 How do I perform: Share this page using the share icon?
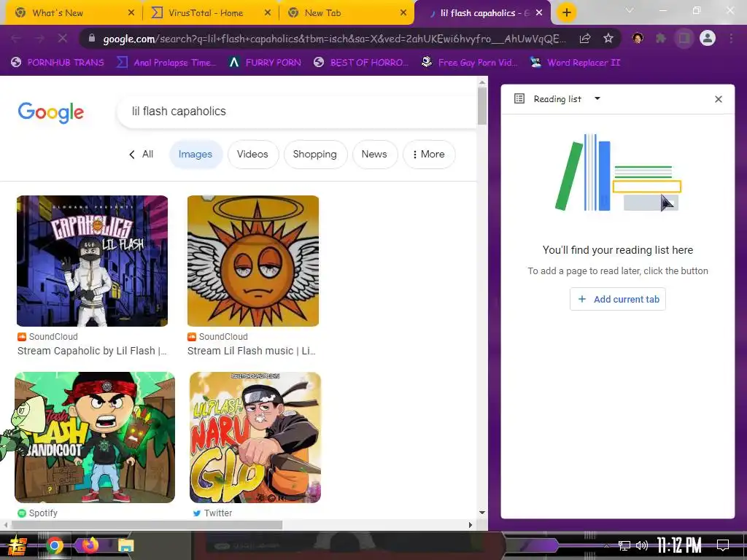pyautogui.click(x=585, y=39)
